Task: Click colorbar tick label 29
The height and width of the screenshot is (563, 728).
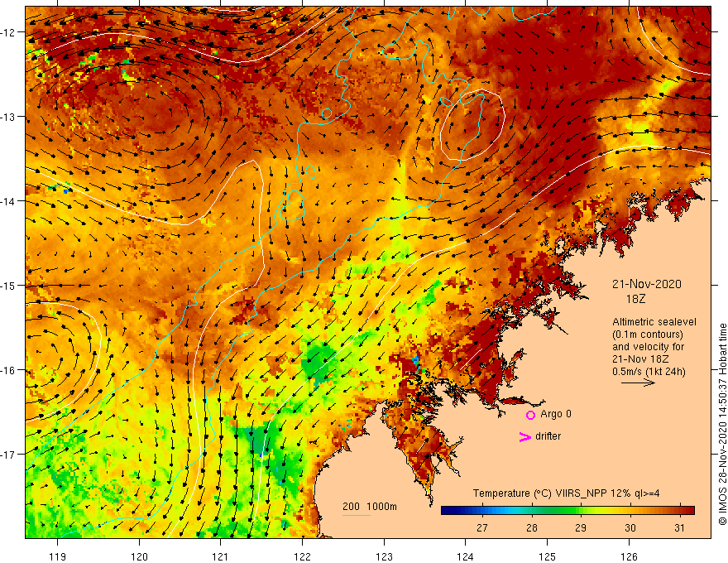Action: click(581, 527)
